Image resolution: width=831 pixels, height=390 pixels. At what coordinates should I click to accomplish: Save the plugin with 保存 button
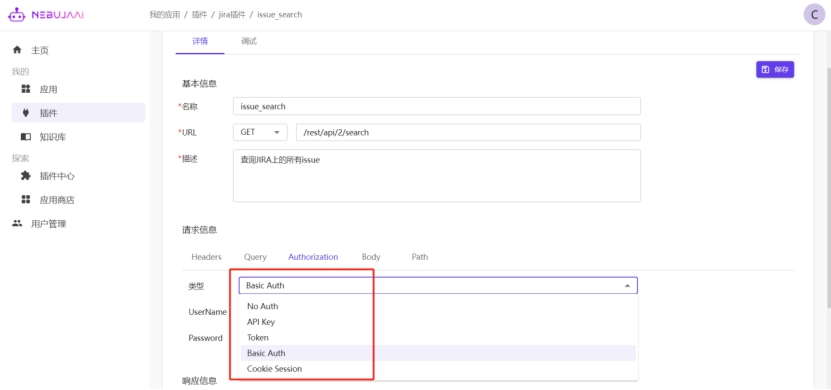click(775, 69)
